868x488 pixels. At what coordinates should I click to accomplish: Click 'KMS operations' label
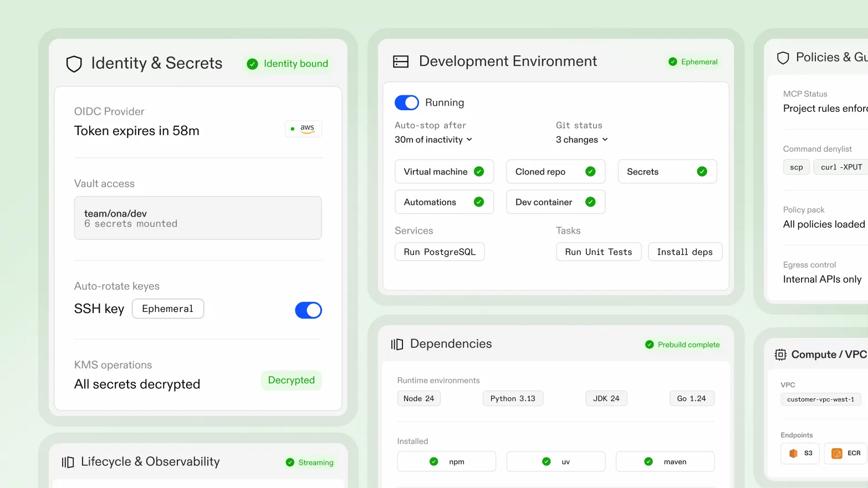pos(113,366)
